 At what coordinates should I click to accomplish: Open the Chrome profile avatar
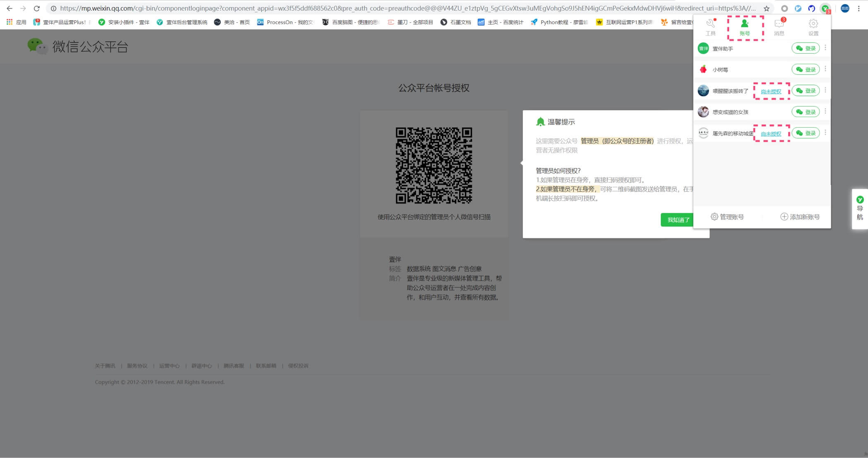coord(845,8)
